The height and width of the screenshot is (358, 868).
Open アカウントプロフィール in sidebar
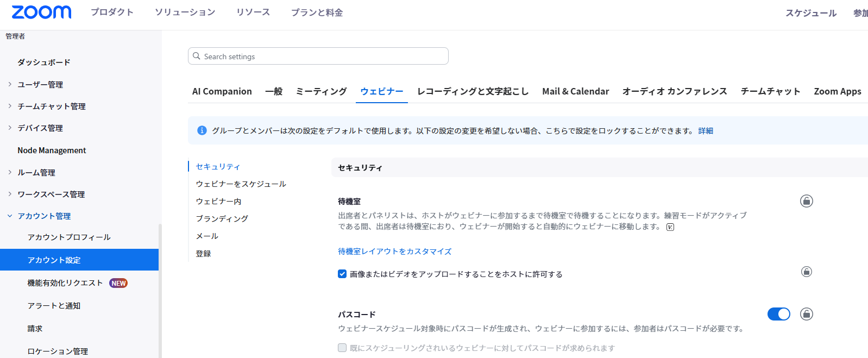69,237
